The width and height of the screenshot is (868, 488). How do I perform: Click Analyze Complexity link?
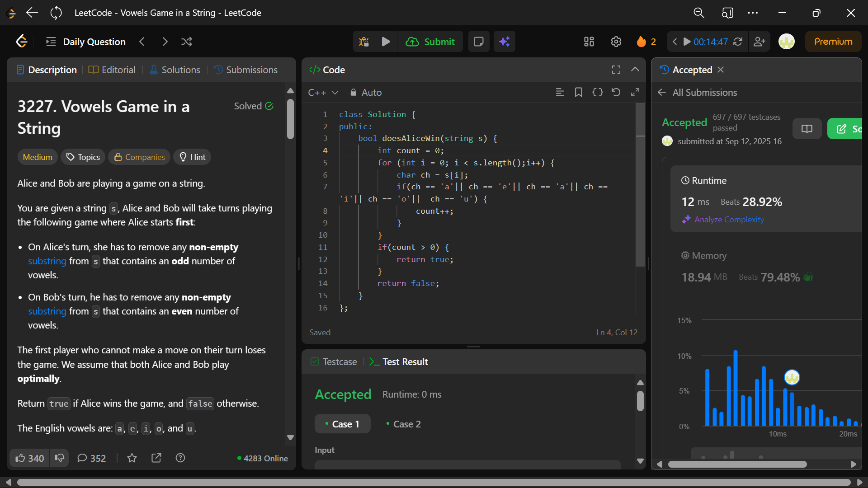pyautogui.click(x=729, y=219)
